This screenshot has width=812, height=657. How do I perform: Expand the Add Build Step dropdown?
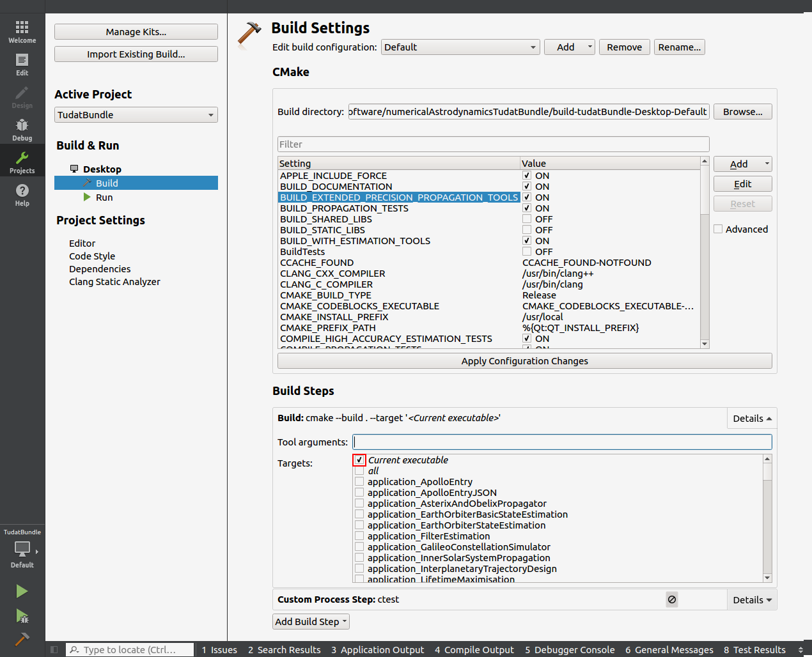[x=311, y=622]
